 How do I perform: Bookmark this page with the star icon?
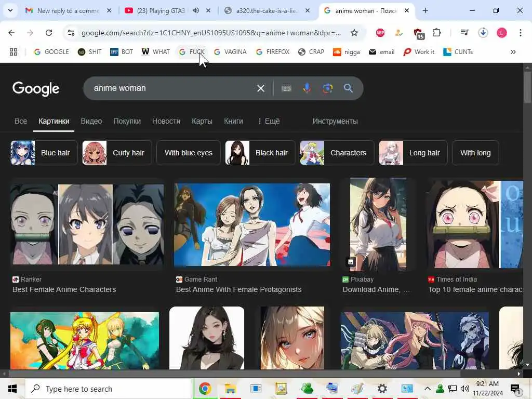[354, 33]
